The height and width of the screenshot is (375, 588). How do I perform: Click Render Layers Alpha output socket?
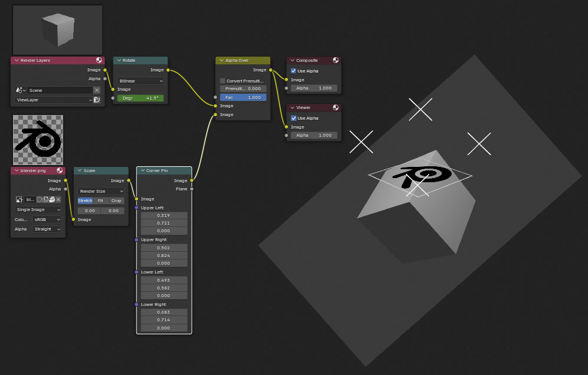pos(105,78)
